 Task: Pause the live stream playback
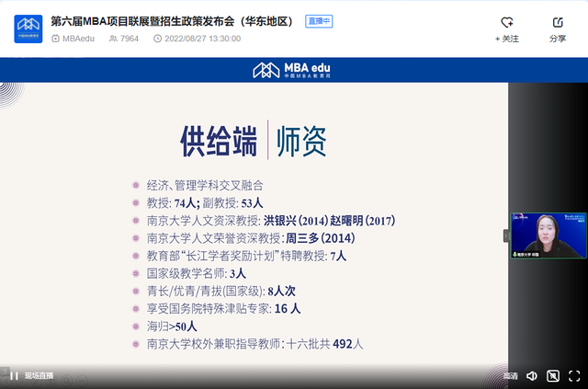[x=15, y=376]
